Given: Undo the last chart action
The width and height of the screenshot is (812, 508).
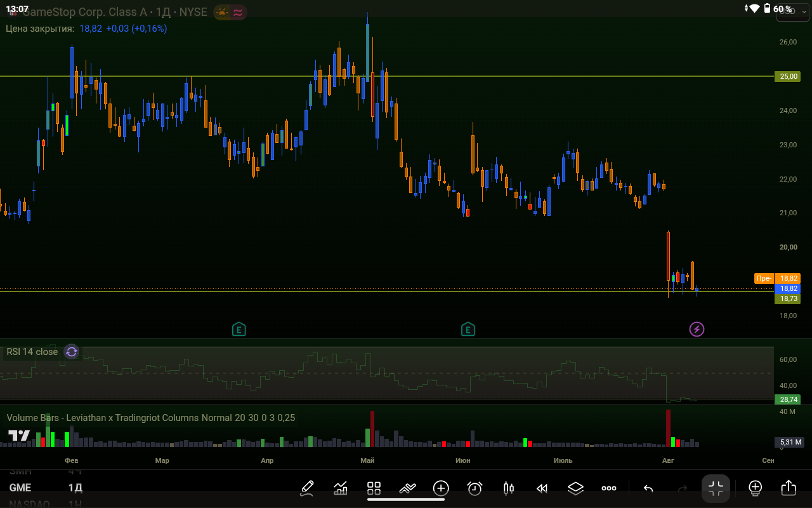Looking at the screenshot, I should click(x=648, y=488).
